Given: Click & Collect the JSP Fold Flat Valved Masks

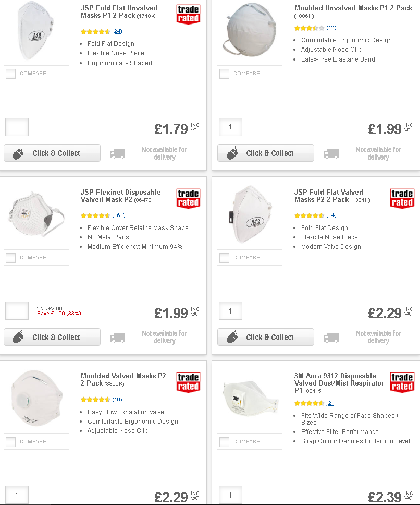Looking at the screenshot, I should pyautogui.click(x=266, y=337).
